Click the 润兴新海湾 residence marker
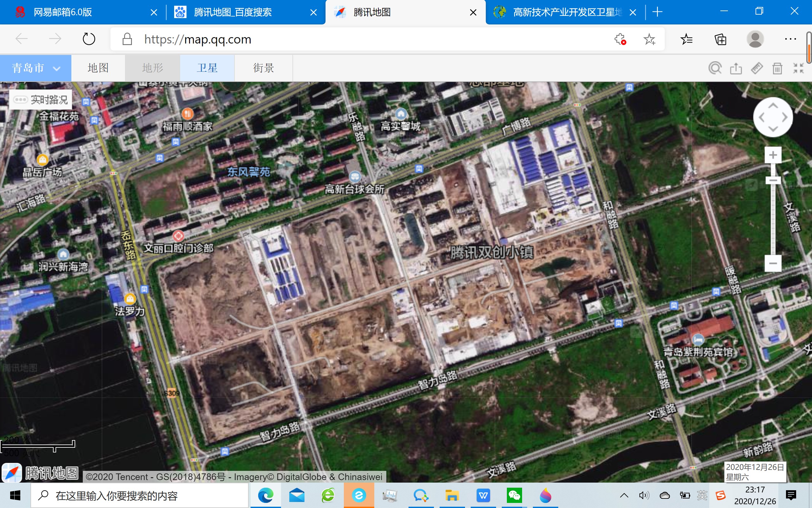Screen dimensions: 812x508 [63, 254]
